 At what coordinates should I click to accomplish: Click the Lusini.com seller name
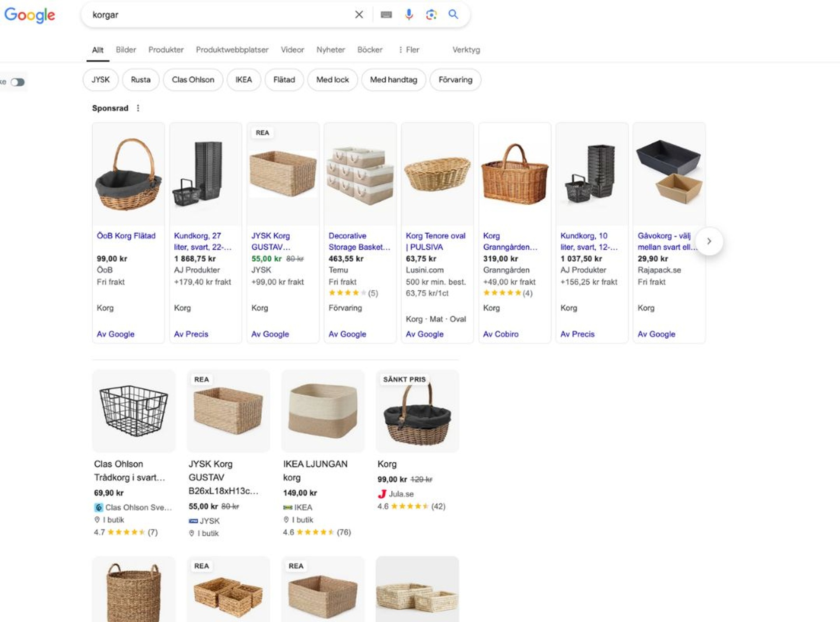pyautogui.click(x=425, y=270)
